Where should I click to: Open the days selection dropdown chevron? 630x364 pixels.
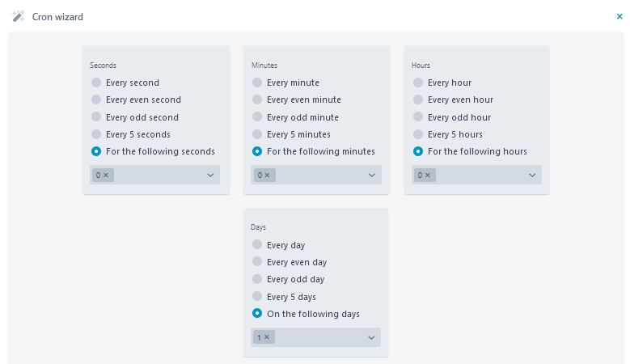(x=371, y=337)
